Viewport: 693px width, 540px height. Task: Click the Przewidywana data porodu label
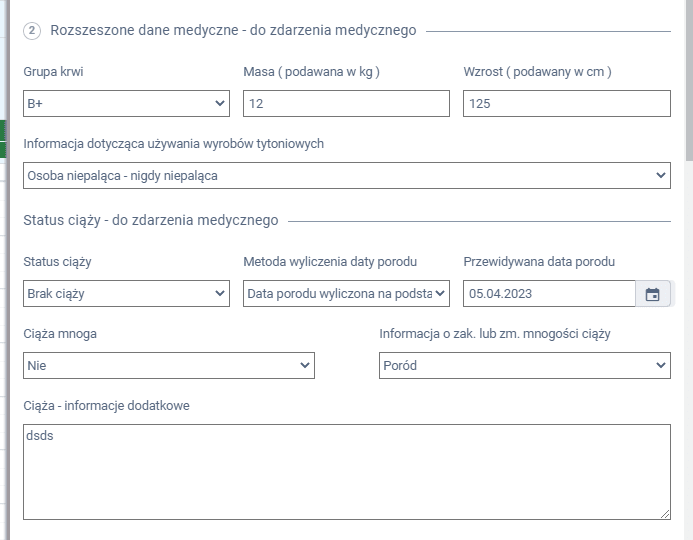pos(538,262)
